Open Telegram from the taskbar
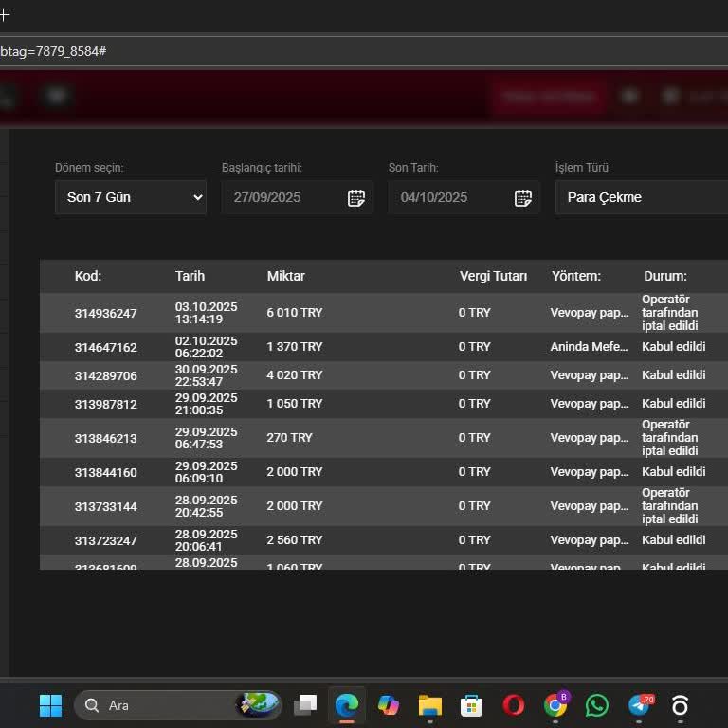 click(x=640, y=705)
